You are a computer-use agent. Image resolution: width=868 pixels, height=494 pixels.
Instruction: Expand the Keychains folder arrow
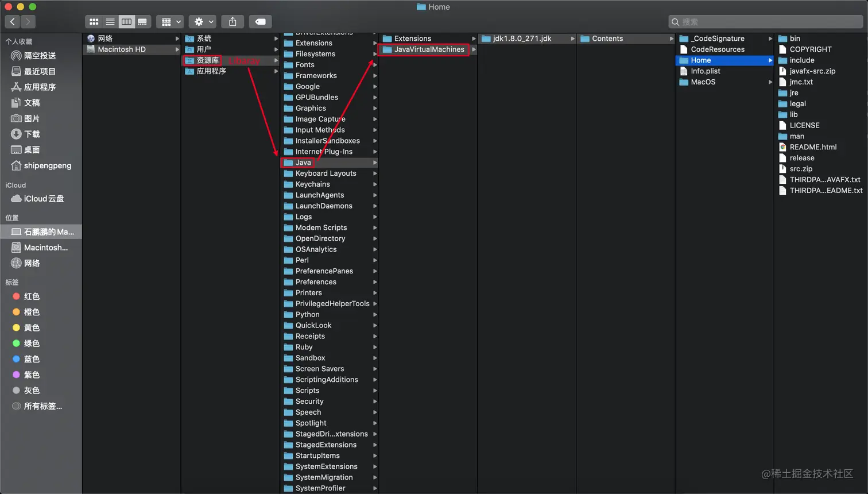click(x=375, y=184)
